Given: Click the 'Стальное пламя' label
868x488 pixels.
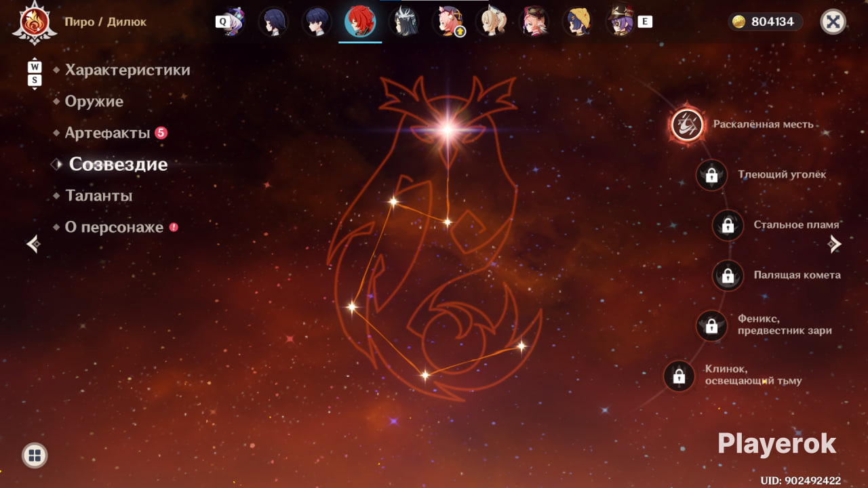Looking at the screenshot, I should tap(797, 225).
